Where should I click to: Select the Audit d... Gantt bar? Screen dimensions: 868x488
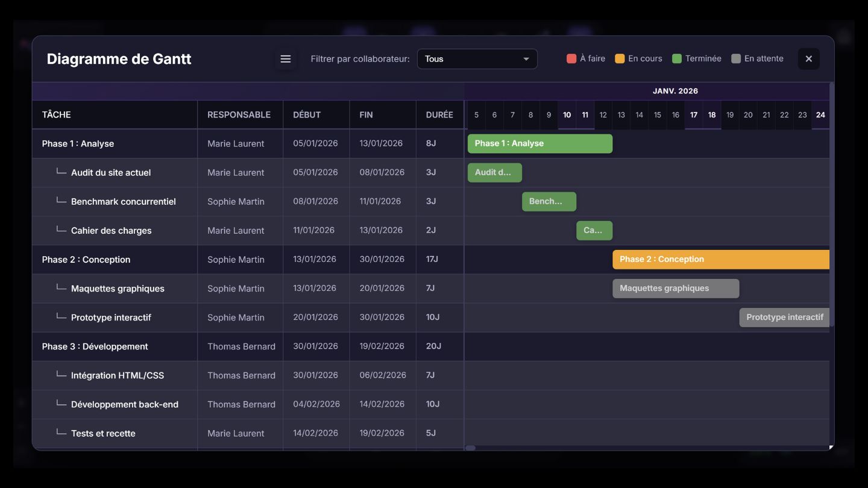point(495,172)
